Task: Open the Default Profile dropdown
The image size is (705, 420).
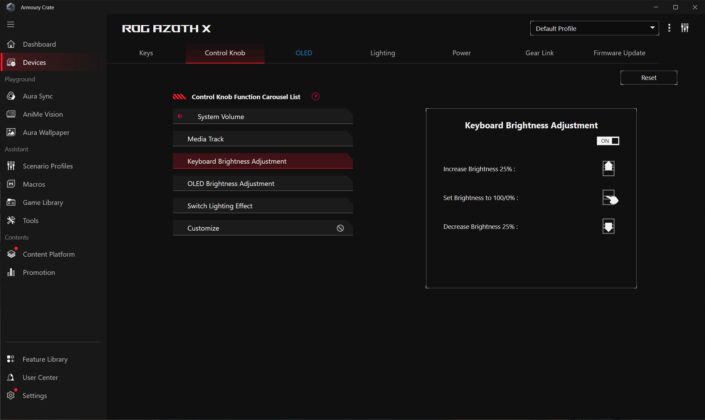Action: 594,28
